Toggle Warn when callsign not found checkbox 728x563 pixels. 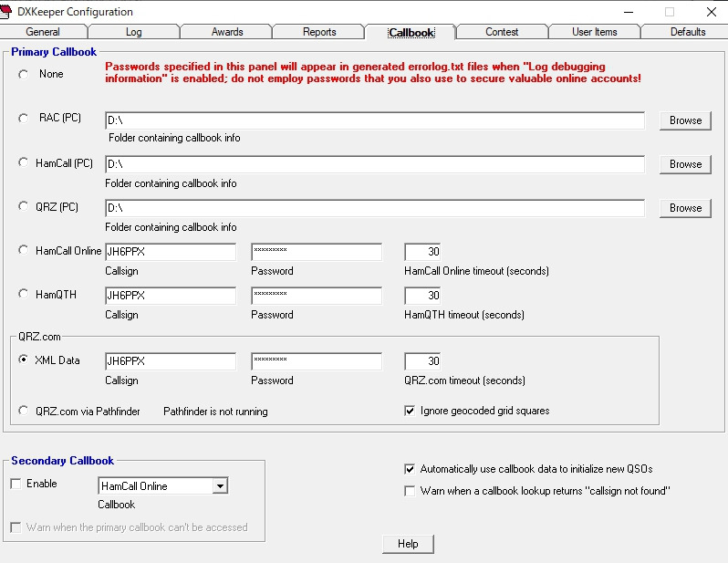click(x=410, y=491)
